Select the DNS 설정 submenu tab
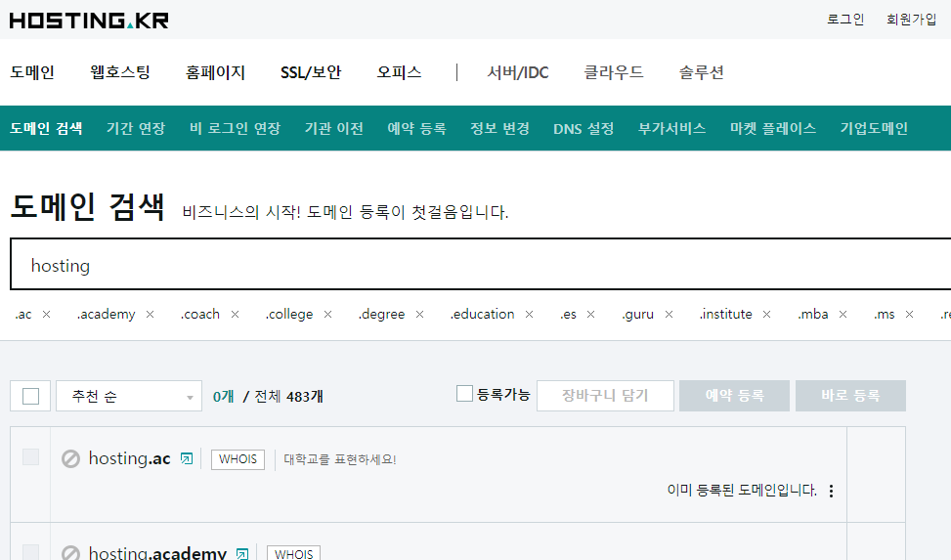The width and height of the screenshot is (951, 560). click(x=584, y=129)
